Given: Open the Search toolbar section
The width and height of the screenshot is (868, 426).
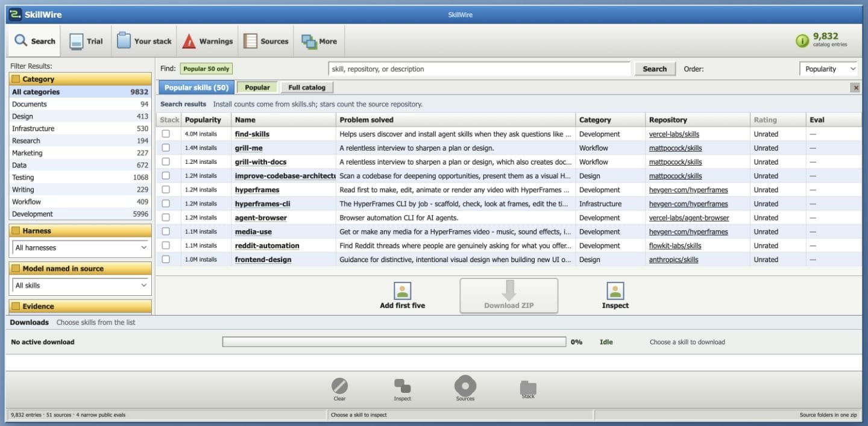Looking at the screenshot, I should 35,41.
